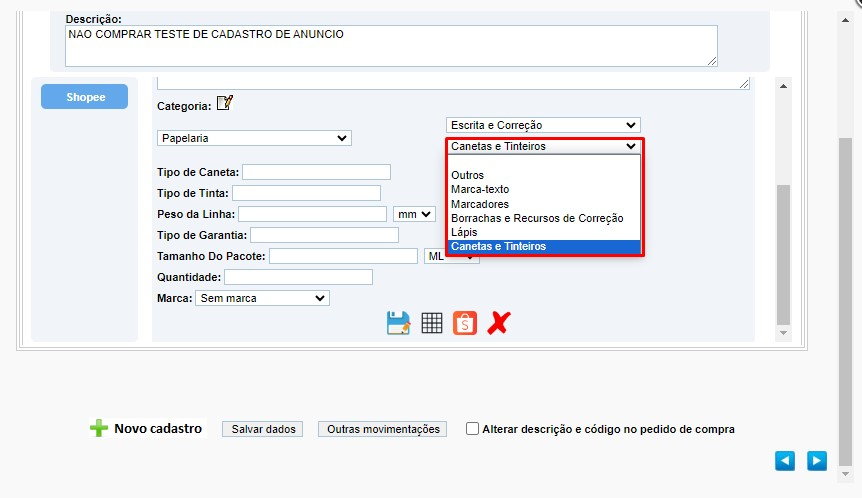This screenshot has height=498, width=862.
Task: Go to previous record with left arrow
Action: (785, 461)
